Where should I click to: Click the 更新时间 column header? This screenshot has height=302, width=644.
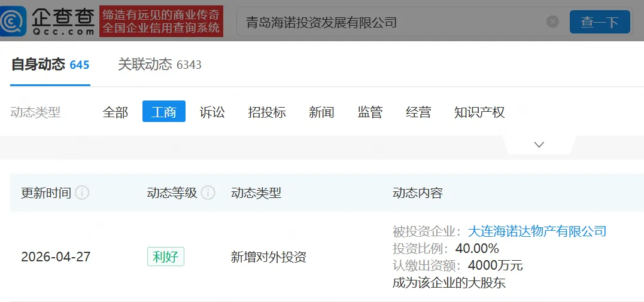pos(47,193)
